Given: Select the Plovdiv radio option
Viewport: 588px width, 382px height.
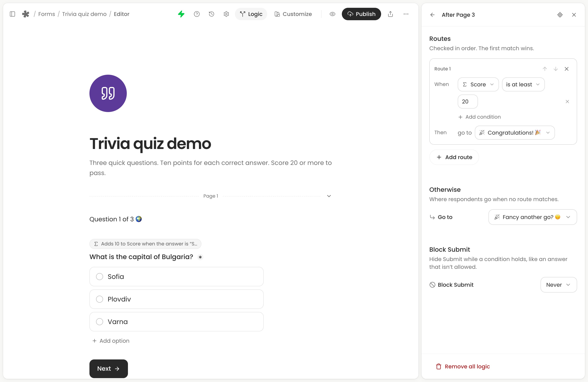Looking at the screenshot, I should click(176, 299).
